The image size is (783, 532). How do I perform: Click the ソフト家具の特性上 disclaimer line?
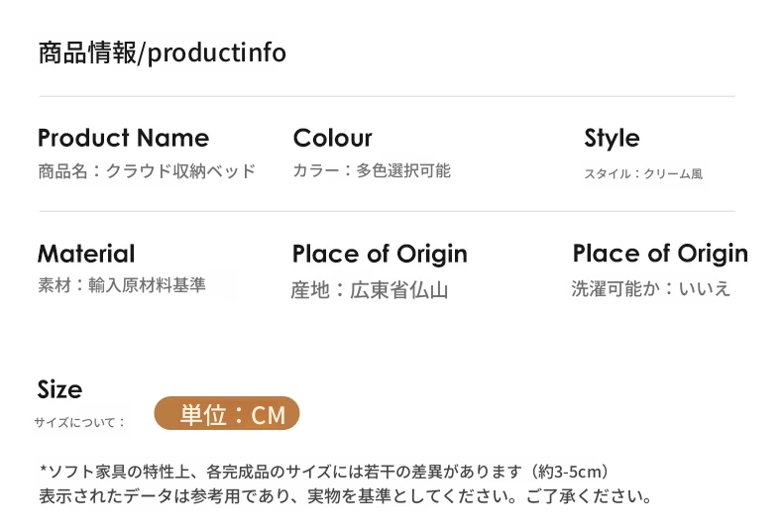coord(324,472)
